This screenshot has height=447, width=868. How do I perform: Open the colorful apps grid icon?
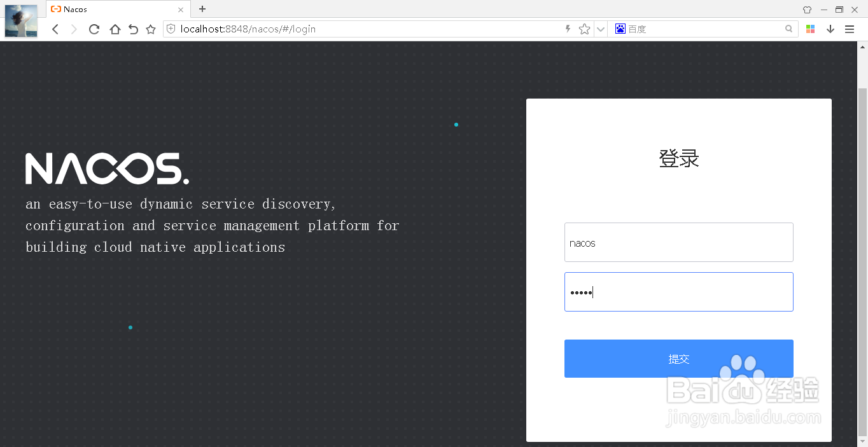coord(810,29)
